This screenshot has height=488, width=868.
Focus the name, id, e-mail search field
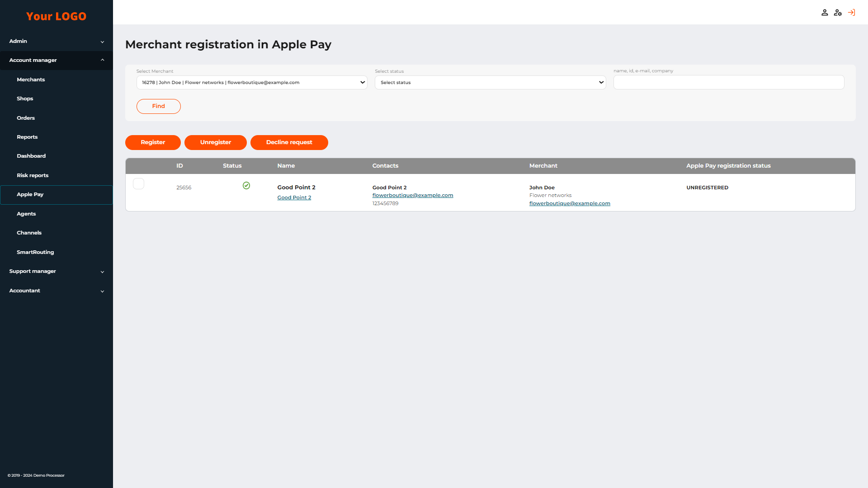[x=728, y=83]
